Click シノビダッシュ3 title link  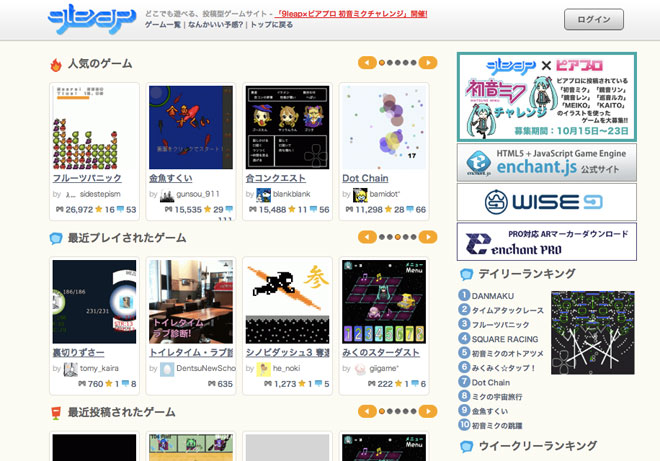point(287,352)
